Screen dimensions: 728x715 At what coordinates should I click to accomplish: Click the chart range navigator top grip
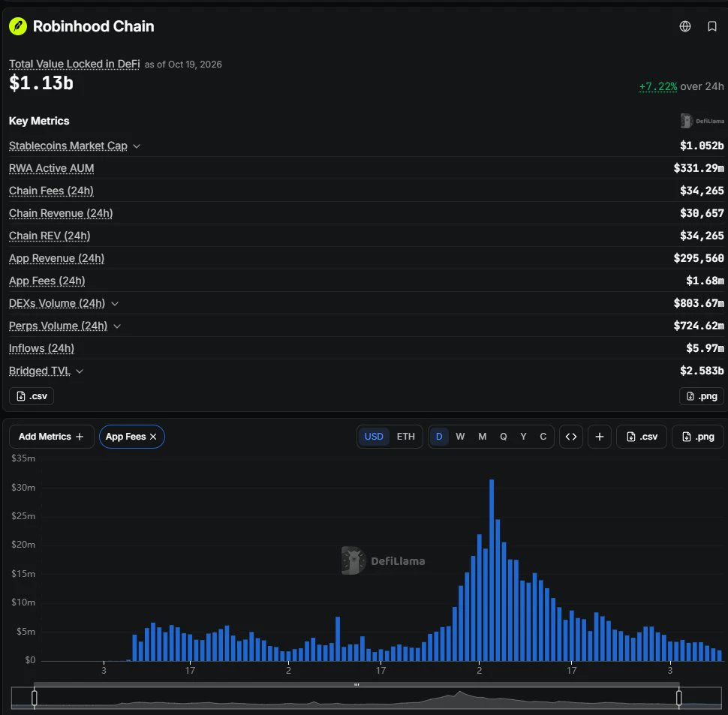coord(356,684)
